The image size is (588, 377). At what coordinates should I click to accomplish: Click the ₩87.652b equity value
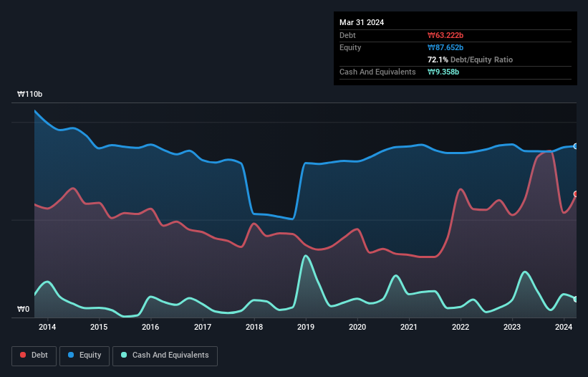445,47
